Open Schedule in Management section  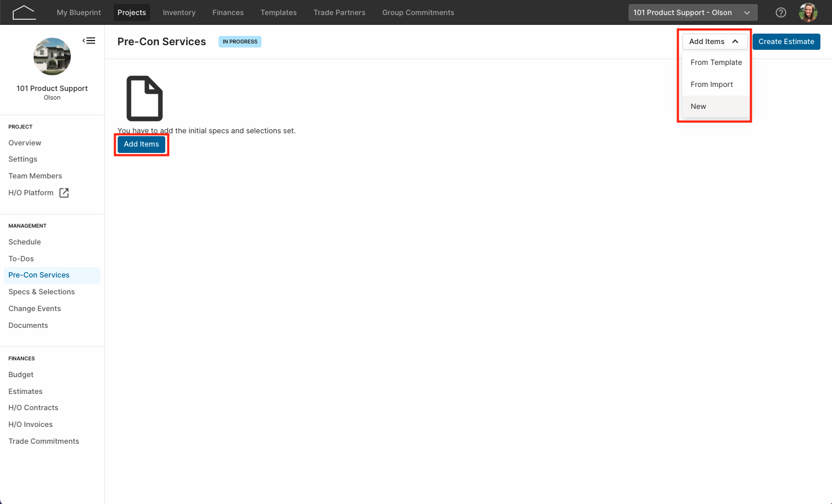tap(24, 242)
